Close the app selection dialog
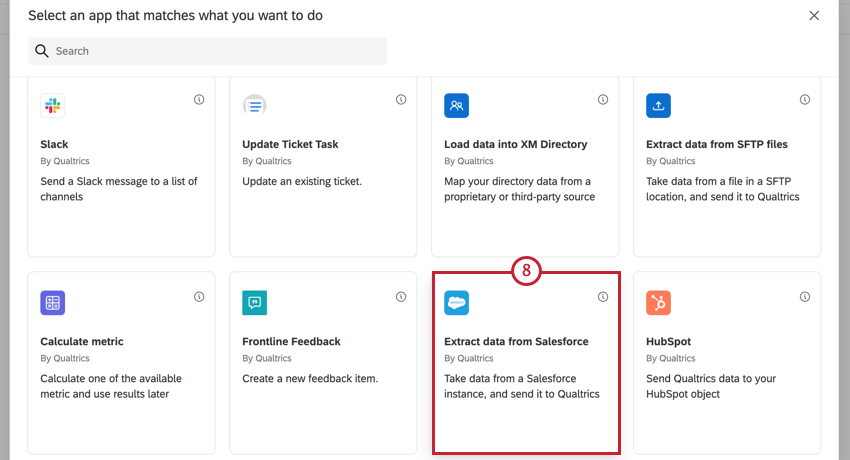 point(814,16)
